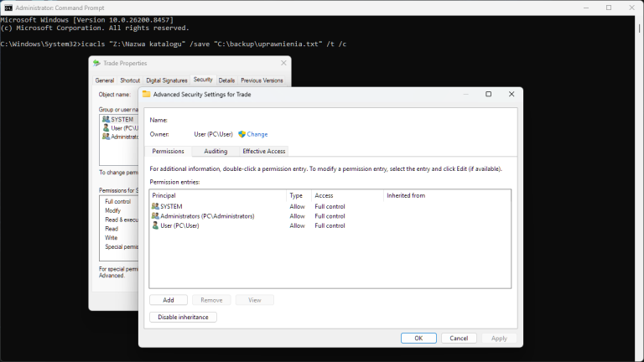Confirm with the OK button
The width and height of the screenshot is (644, 362).
click(x=418, y=339)
